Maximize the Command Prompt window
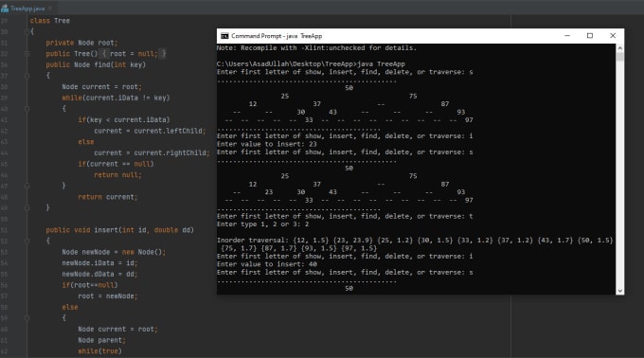The width and height of the screenshot is (644, 358). [x=590, y=36]
